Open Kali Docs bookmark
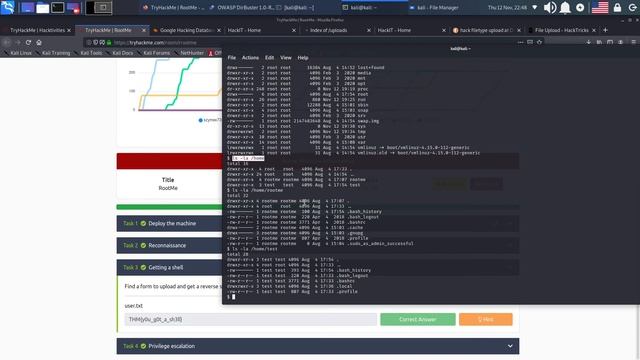 pos(120,53)
